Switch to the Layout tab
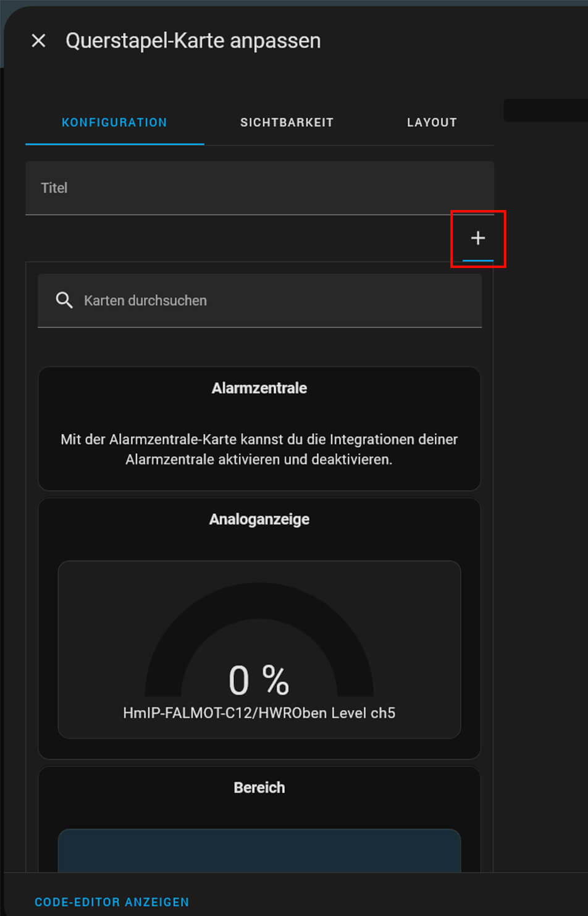 432,122
